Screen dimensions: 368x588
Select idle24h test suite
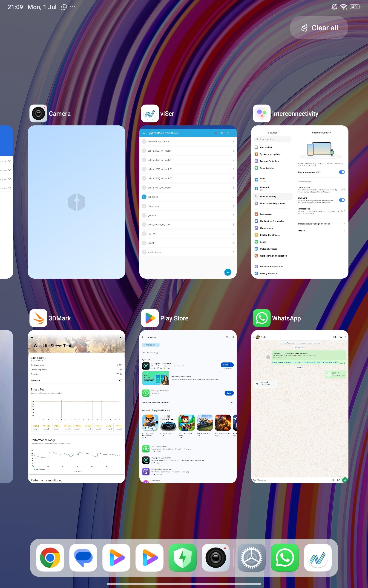pyautogui.click(x=188, y=243)
